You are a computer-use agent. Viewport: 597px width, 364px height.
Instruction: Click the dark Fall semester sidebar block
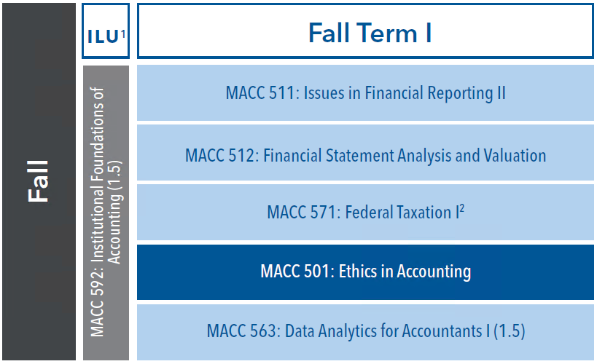click(39, 181)
